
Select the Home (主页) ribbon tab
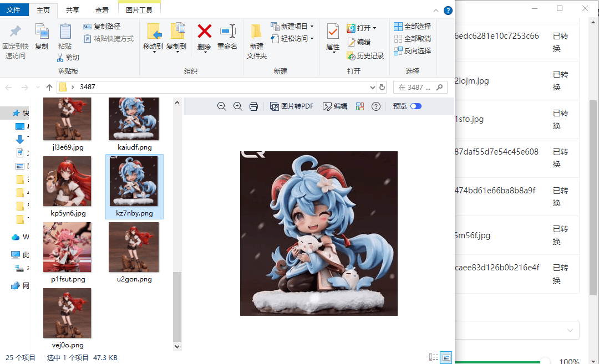pyautogui.click(x=43, y=11)
